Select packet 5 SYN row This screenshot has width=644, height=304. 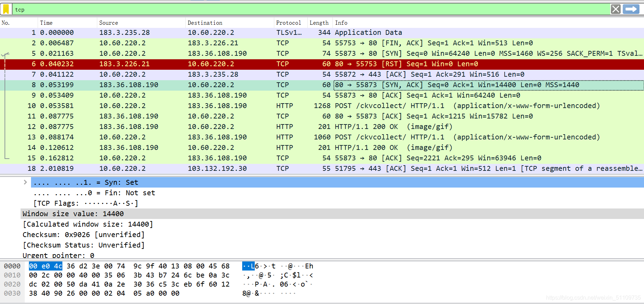322,53
